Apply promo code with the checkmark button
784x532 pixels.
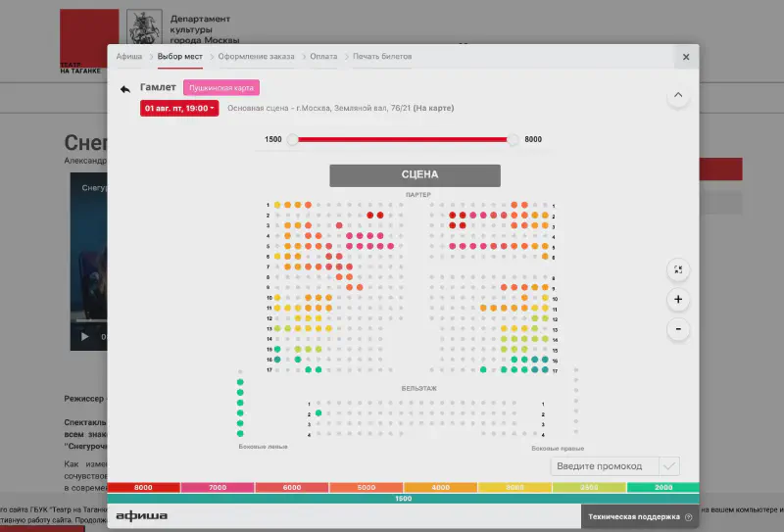tap(669, 466)
